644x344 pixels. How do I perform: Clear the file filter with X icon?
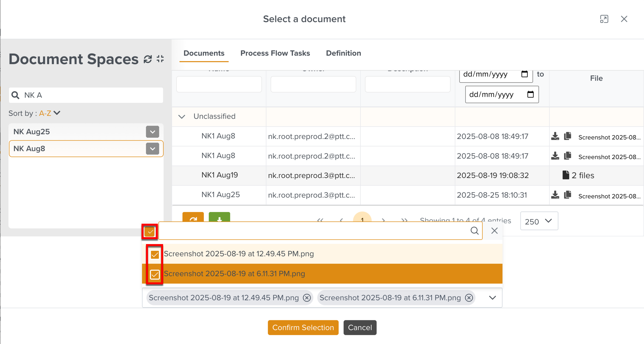[494, 231]
